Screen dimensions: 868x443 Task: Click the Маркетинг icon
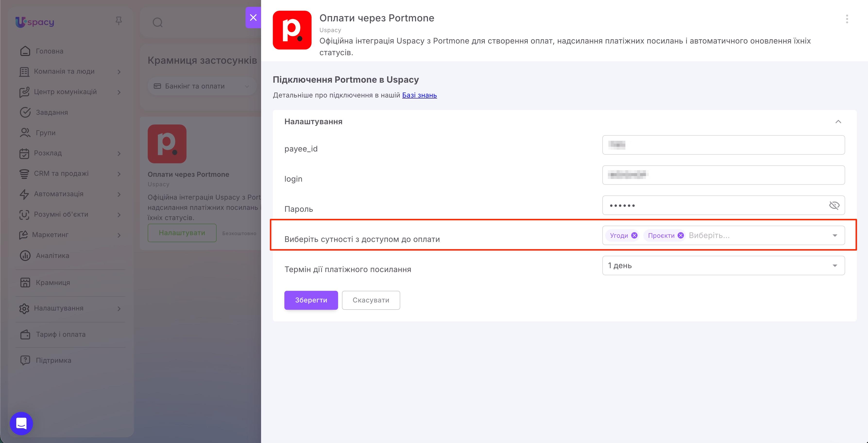tap(23, 235)
